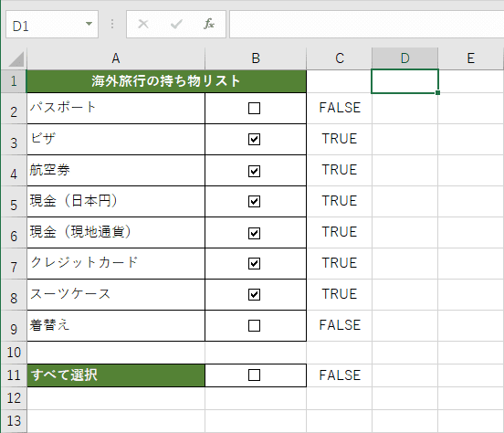Uncheck the クレジットカード checkbox
The width and height of the screenshot is (504, 433).
coord(254,263)
